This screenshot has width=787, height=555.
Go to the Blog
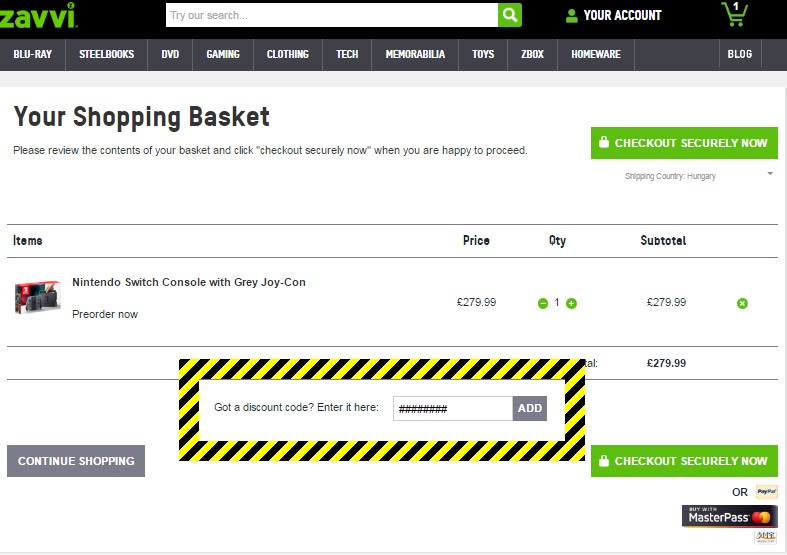tap(740, 54)
